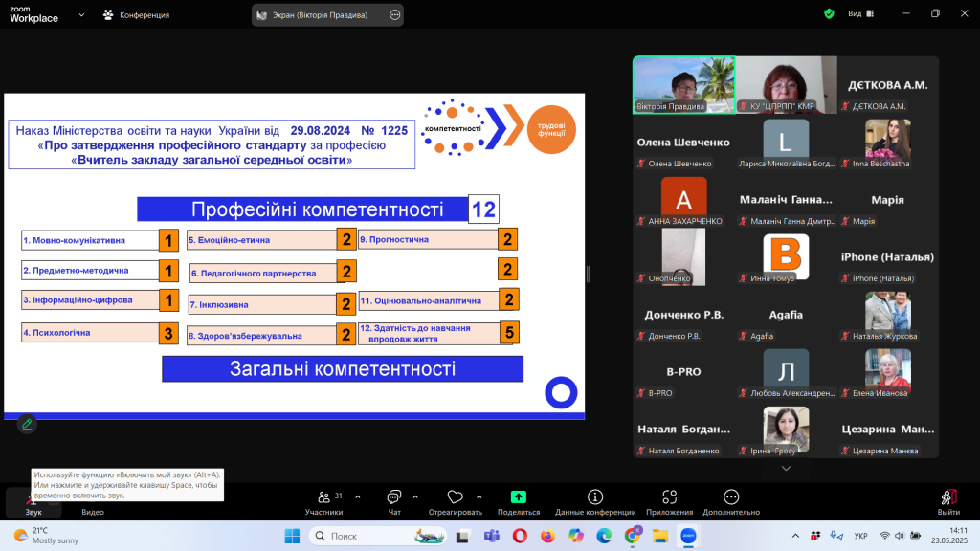
Task: Click the annotation pencil icon
Action: (27, 424)
